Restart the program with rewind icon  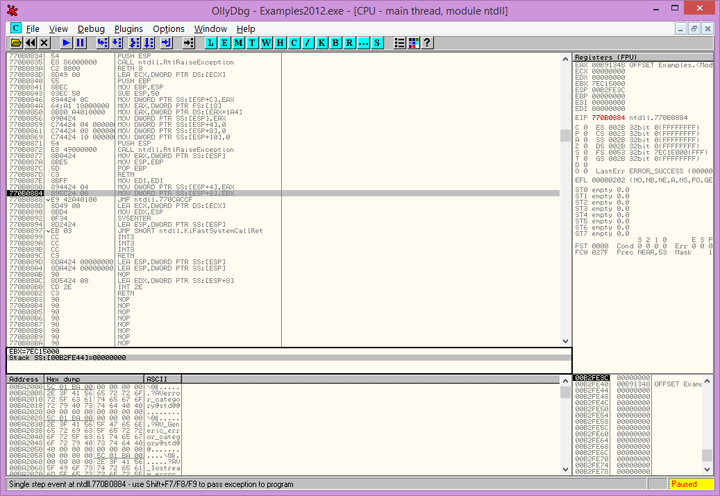[30, 43]
